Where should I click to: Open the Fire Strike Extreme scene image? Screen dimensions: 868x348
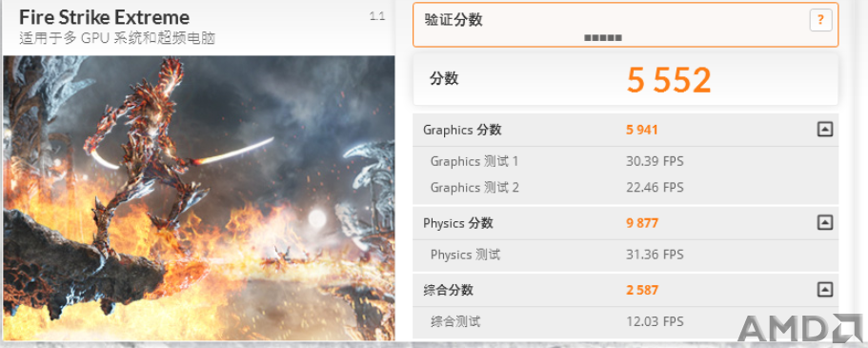[199, 197]
